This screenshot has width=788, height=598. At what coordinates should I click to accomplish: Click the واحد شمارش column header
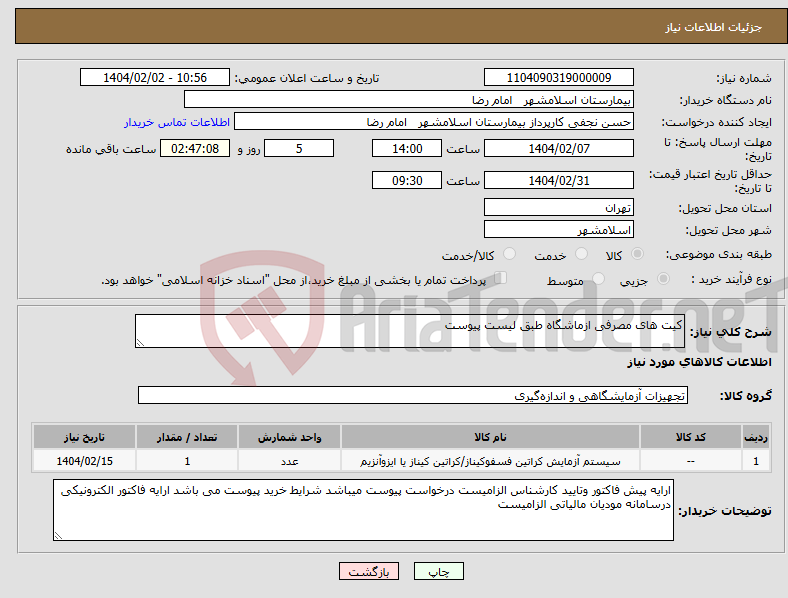[289, 437]
